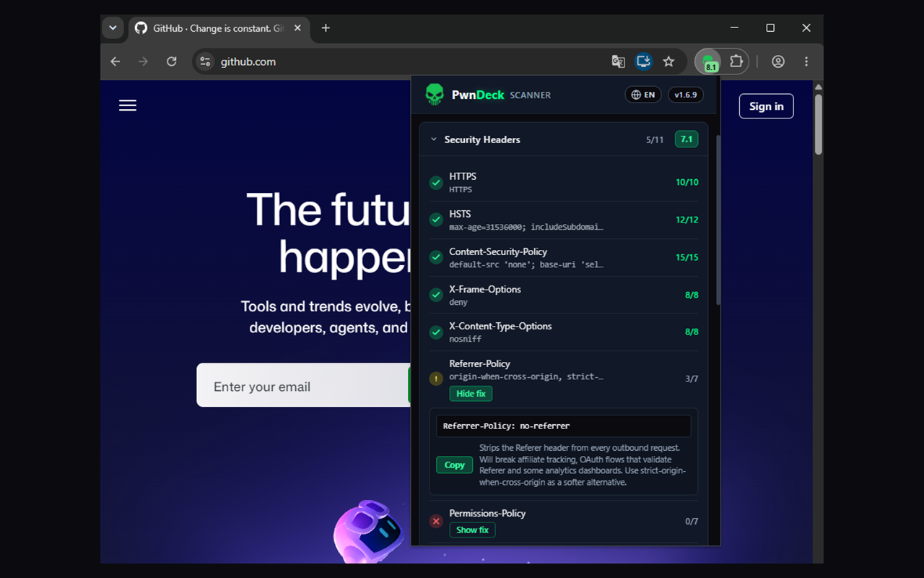This screenshot has height=578, width=924.
Task: Click the translate page icon
Action: point(618,61)
